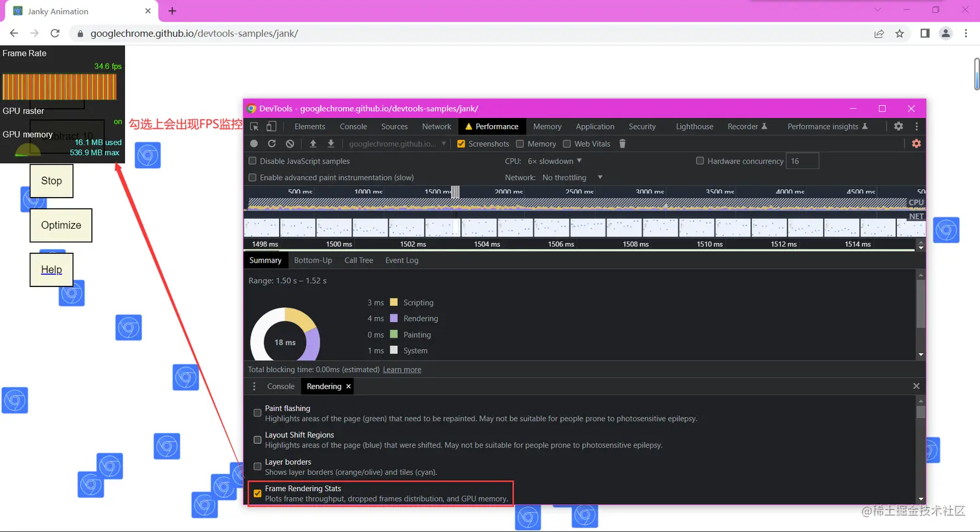Toggle the device toolbar icon

click(x=272, y=126)
